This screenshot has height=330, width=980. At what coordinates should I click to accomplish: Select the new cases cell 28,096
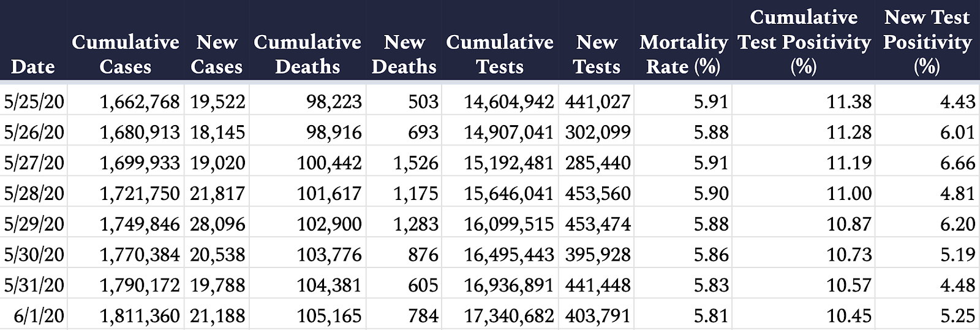tap(217, 223)
